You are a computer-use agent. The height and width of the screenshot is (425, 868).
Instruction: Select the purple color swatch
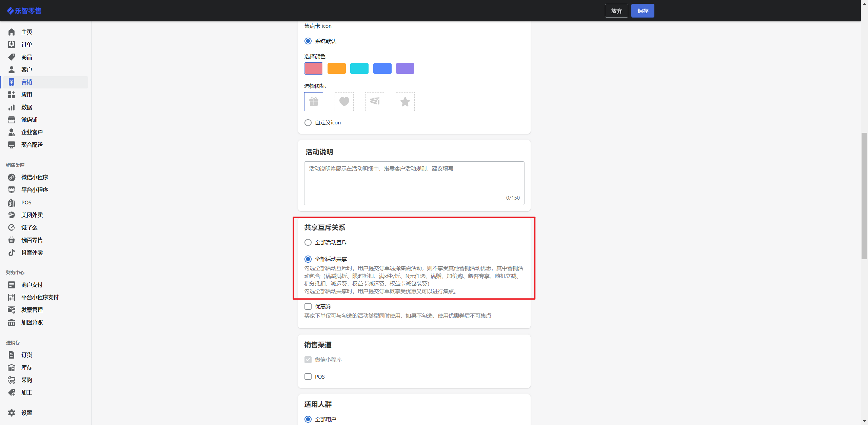click(405, 68)
